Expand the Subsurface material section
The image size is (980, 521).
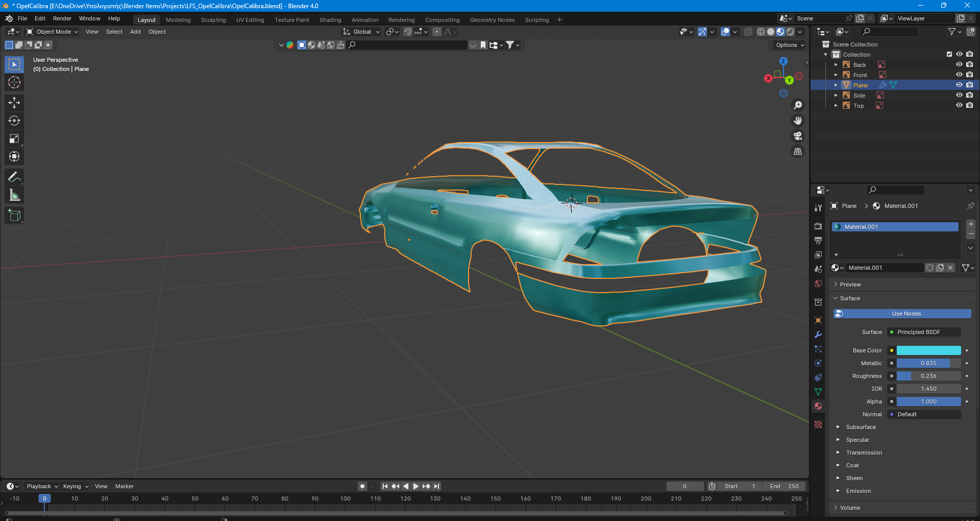tap(861, 427)
